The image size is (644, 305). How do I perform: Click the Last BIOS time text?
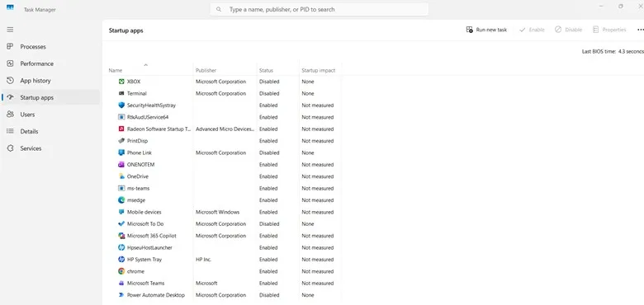613,52
